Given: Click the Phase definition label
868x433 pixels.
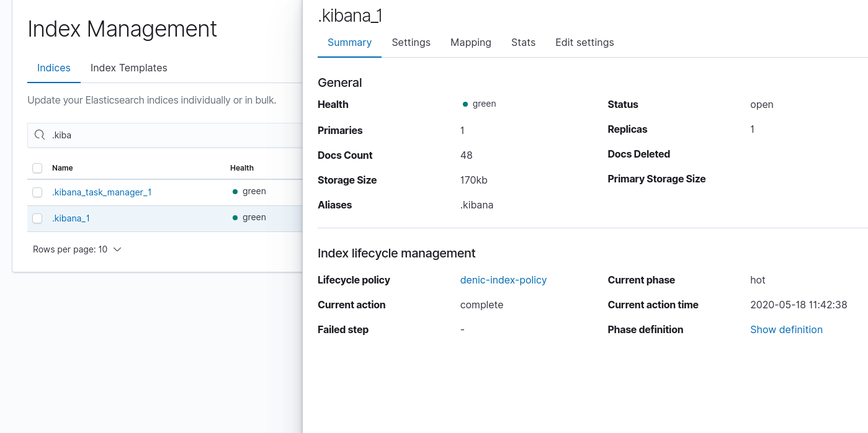Looking at the screenshot, I should [645, 329].
